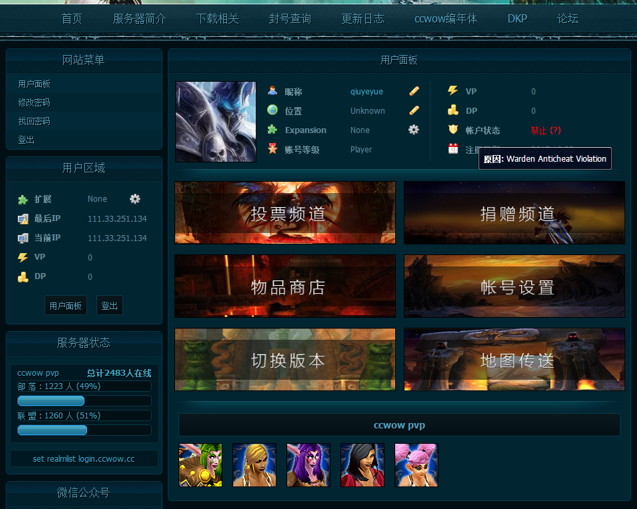Click the coins DP icon in sidebar
The height and width of the screenshot is (509, 637).
click(23, 277)
